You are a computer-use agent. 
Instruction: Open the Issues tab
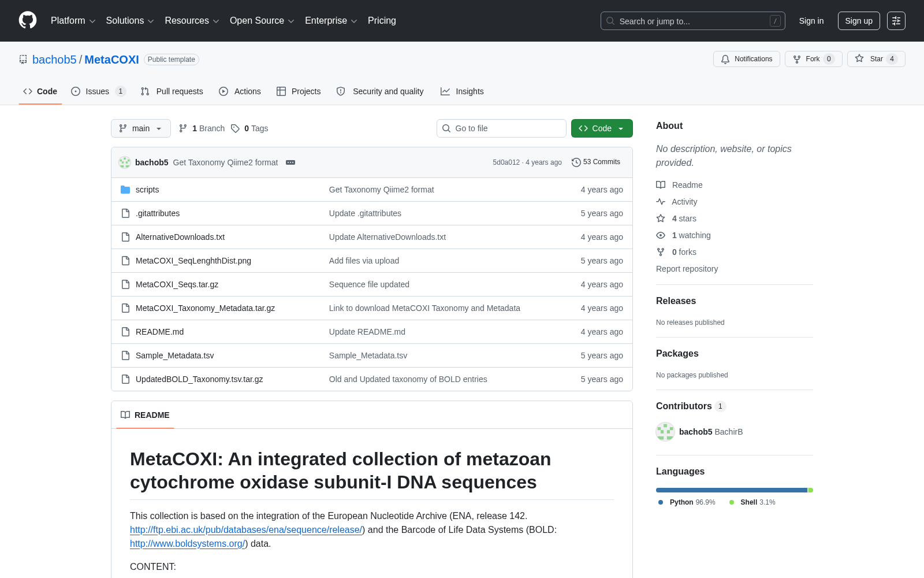pyautogui.click(x=98, y=91)
